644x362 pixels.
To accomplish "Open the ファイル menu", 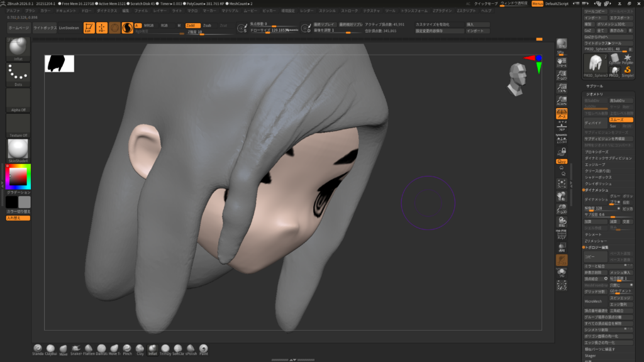I will tap(141, 11).
